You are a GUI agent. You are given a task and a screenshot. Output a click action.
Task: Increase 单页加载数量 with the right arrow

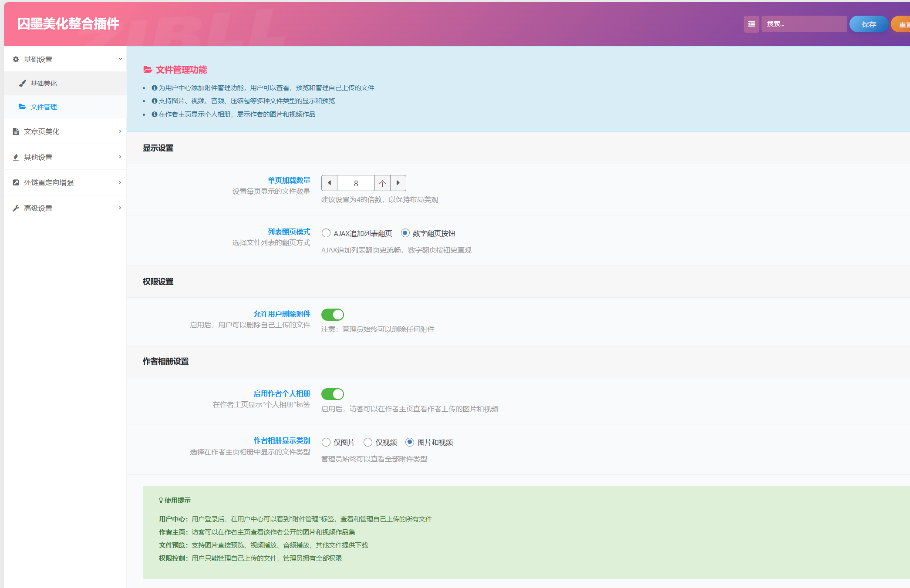[x=398, y=183]
